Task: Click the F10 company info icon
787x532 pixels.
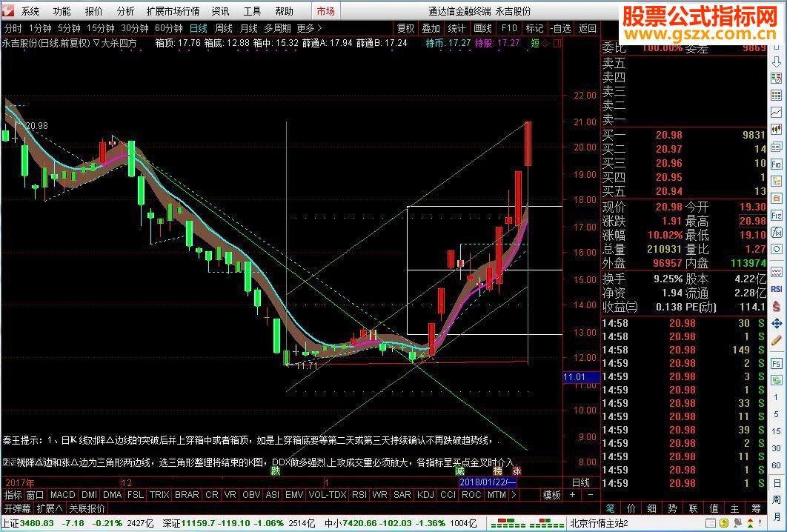Action: click(x=777, y=164)
